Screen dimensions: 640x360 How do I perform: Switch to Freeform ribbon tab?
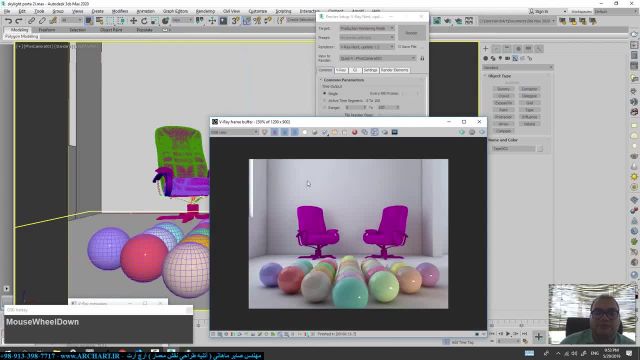(x=47, y=30)
